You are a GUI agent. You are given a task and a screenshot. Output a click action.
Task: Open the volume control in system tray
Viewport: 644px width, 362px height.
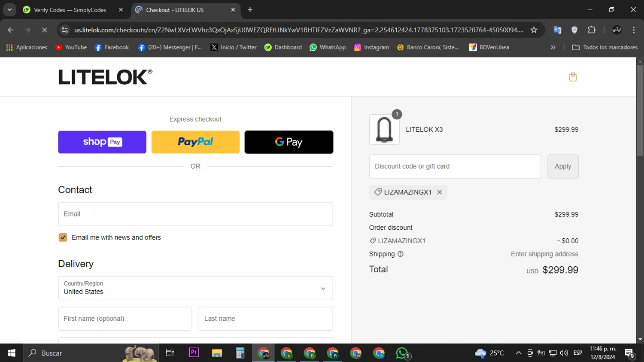pyautogui.click(x=564, y=353)
